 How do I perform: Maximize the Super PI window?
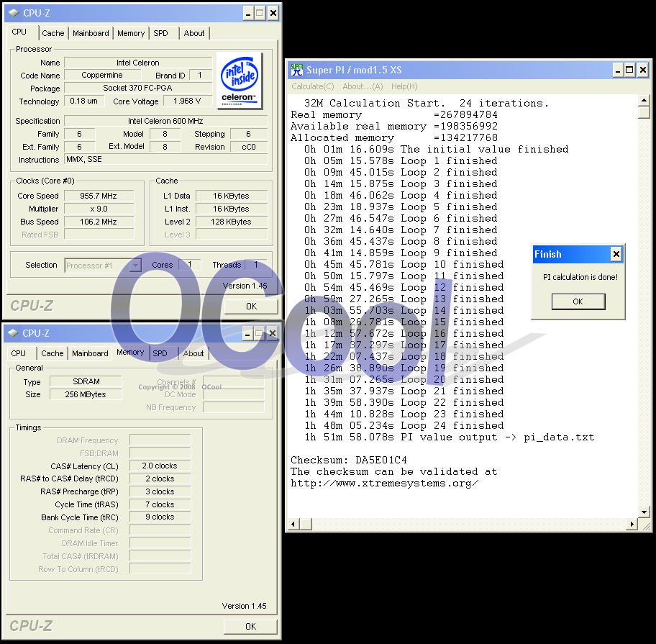pos(629,70)
